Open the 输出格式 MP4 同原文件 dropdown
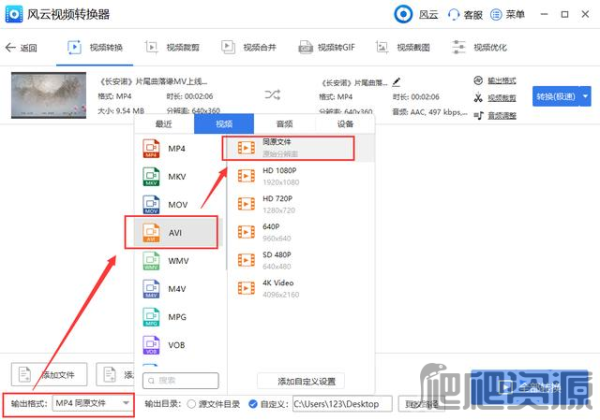 point(92,403)
